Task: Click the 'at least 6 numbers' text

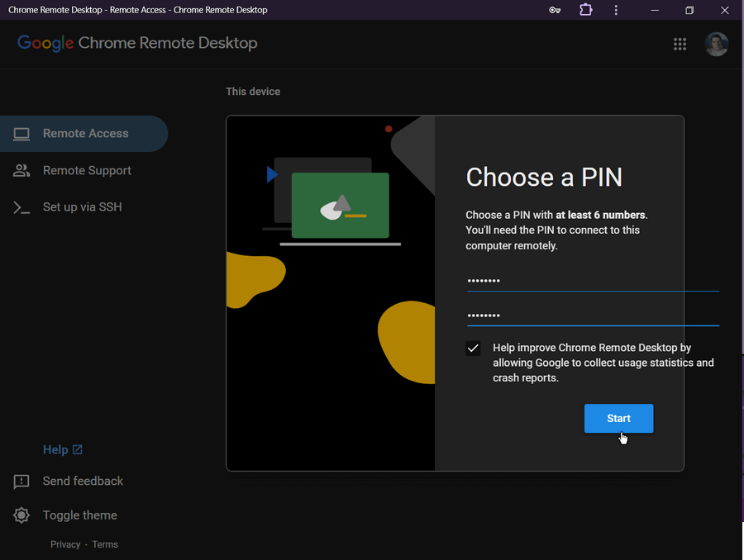Action: click(600, 215)
